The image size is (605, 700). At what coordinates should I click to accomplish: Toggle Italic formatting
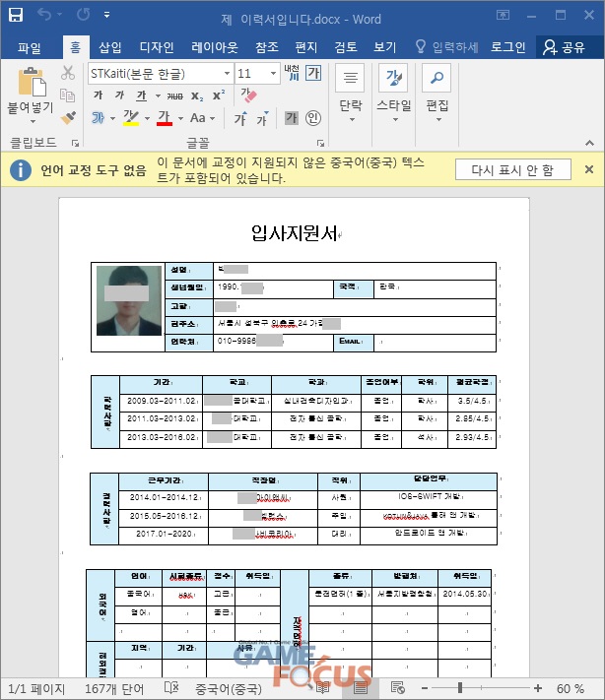tap(119, 95)
